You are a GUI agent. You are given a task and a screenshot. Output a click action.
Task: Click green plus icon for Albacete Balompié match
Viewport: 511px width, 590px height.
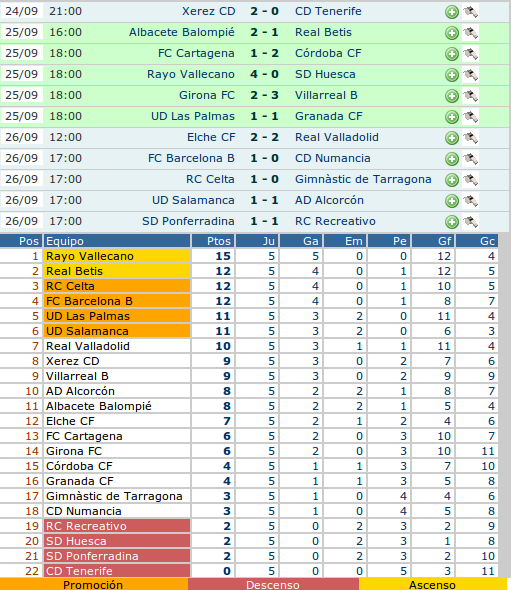tap(452, 33)
